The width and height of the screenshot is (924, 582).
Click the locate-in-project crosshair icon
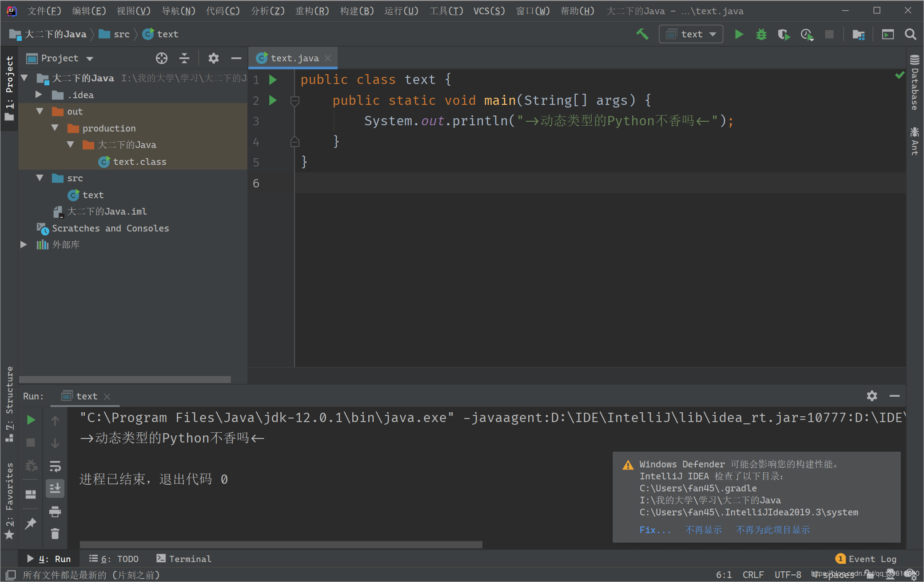[x=162, y=58]
